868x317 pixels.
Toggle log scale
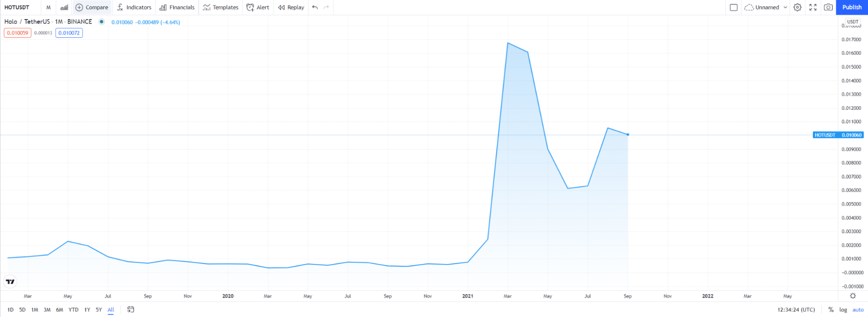click(843, 310)
